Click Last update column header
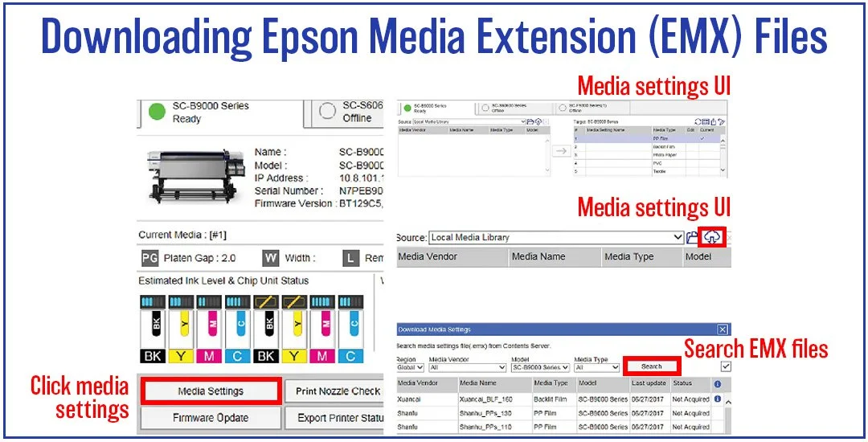This screenshot has width=868, height=442. [x=650, y=383]
